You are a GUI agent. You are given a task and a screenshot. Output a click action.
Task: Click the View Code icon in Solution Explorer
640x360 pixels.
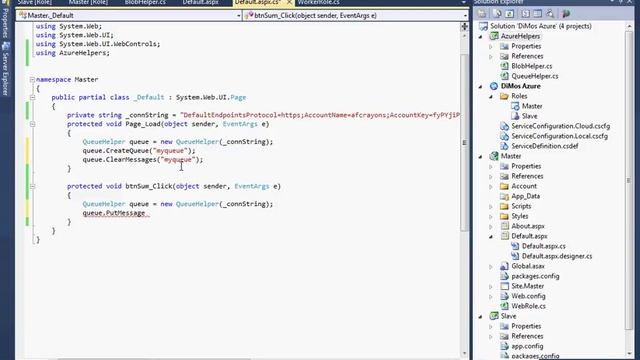[x=525, y=14]
